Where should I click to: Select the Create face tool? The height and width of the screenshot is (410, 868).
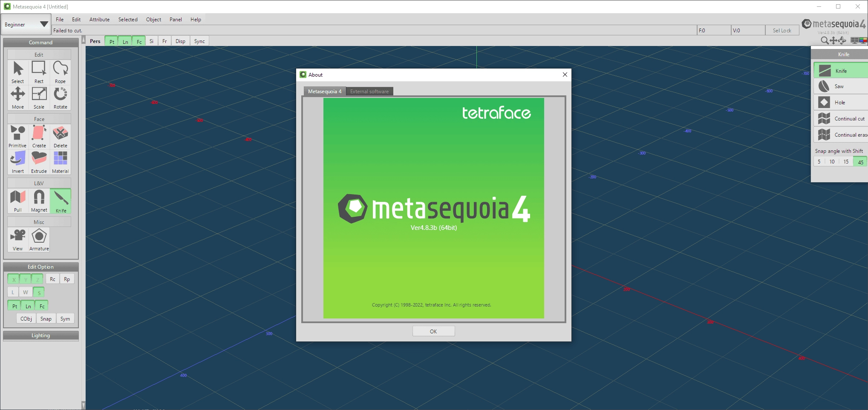[x=39, y=136]
